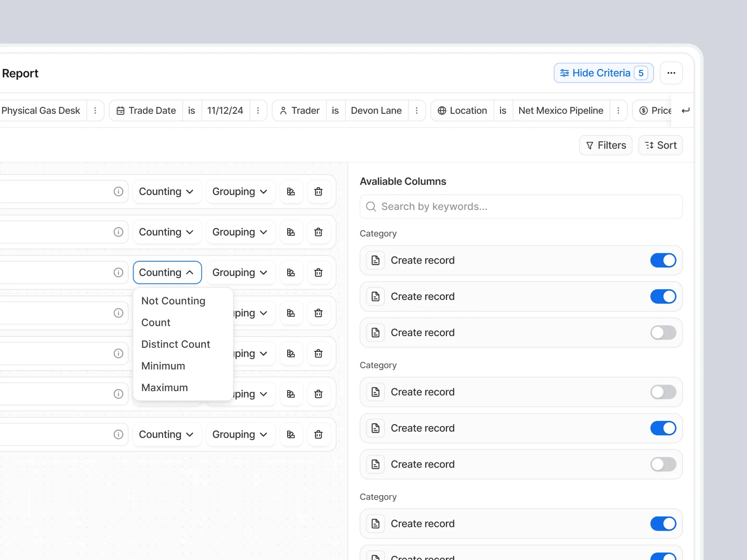Viewport: 747px width, 560px height.
Task: Click the chart icon in the second column row
Action: [x=291, y=232]
